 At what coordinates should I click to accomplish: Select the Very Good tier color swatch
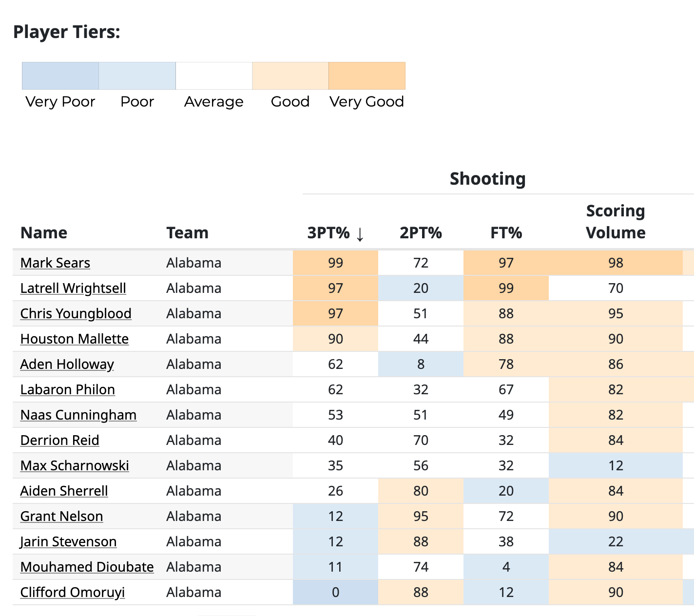click(x=366, y=76)
